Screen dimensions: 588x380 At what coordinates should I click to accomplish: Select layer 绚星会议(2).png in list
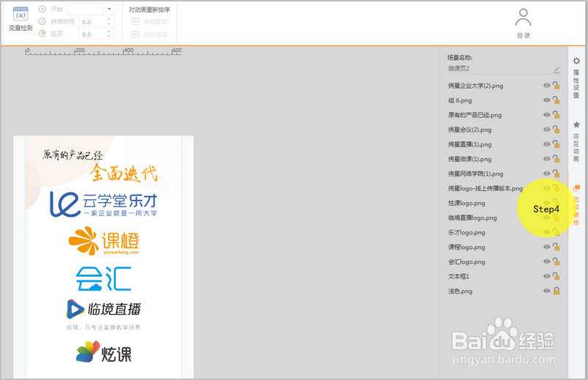(470, 130)
